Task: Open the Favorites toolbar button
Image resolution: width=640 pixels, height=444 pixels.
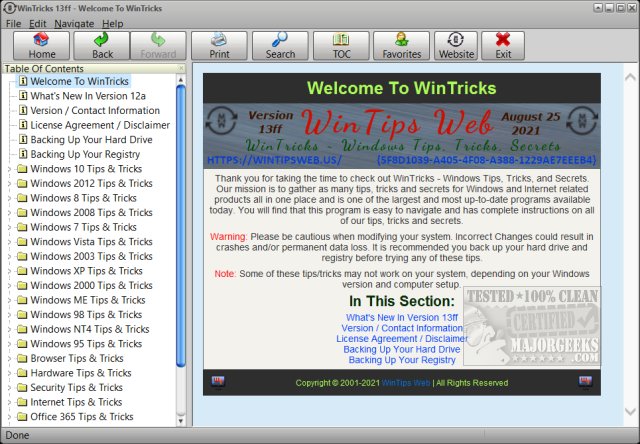Action: (x=402, y=46)
